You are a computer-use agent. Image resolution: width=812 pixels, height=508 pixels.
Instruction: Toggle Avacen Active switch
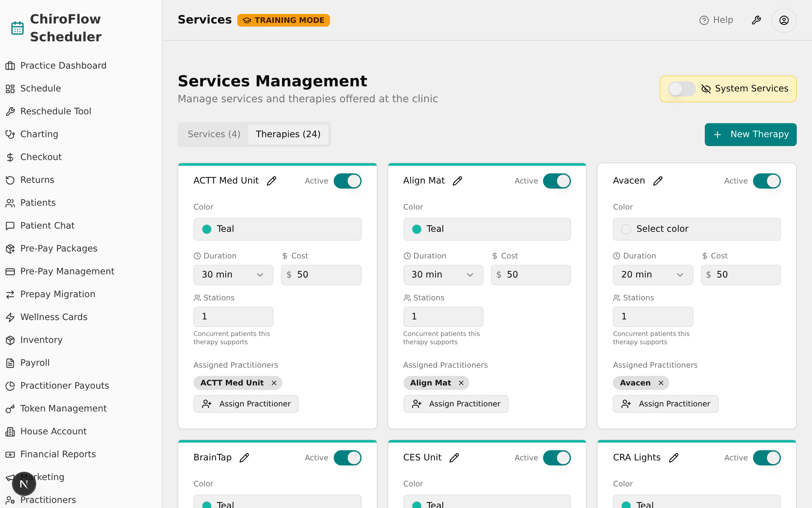767,181
